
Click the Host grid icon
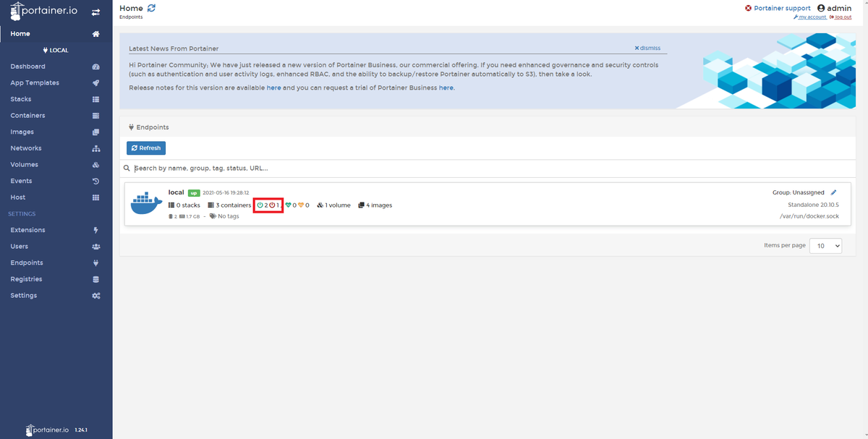[x=95, y=197]
